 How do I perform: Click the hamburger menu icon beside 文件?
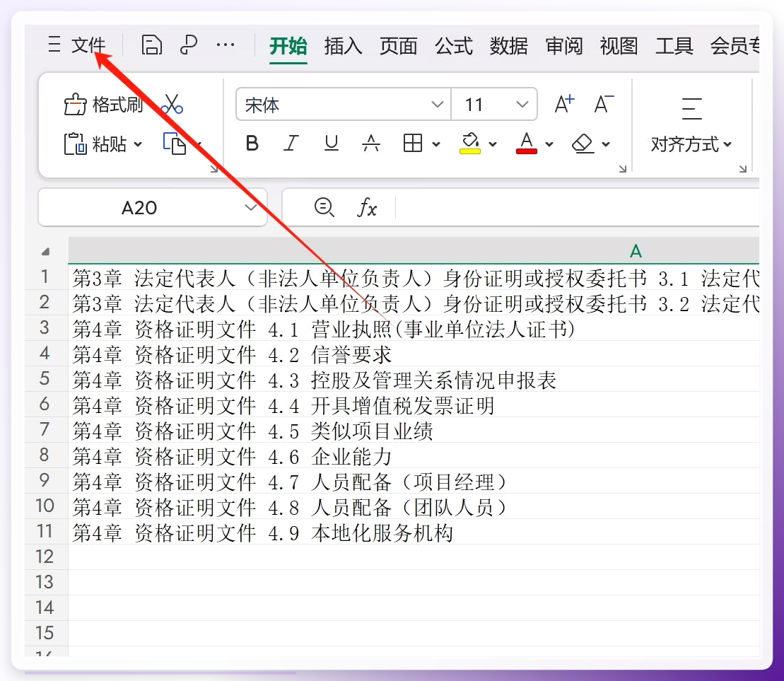[54, 45]
